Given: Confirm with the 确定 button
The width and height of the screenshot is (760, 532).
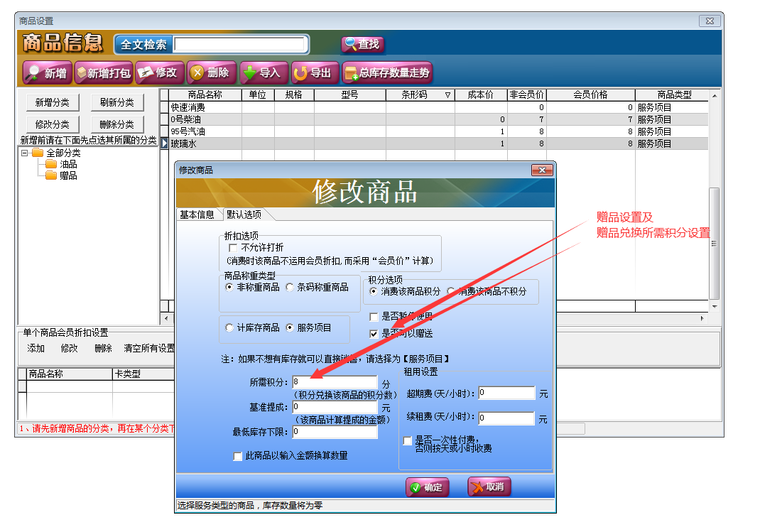Looking at the screenshot, I should [x=427, y=487].
